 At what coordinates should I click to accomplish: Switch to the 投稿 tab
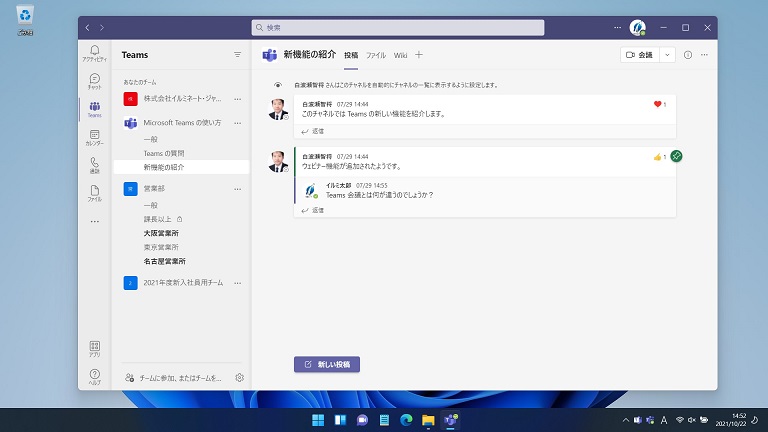click(351, 55)
